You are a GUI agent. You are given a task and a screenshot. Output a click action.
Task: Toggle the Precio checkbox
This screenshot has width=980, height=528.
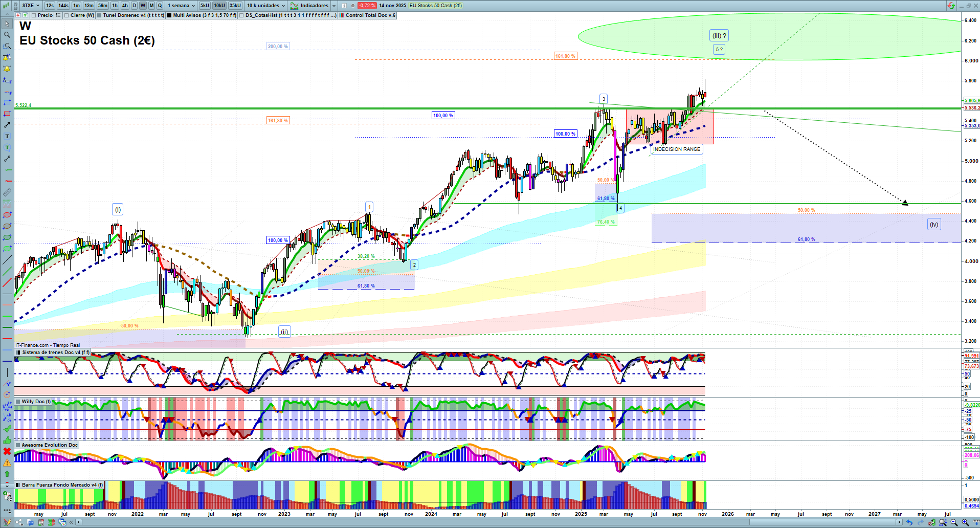coord(34,15)
